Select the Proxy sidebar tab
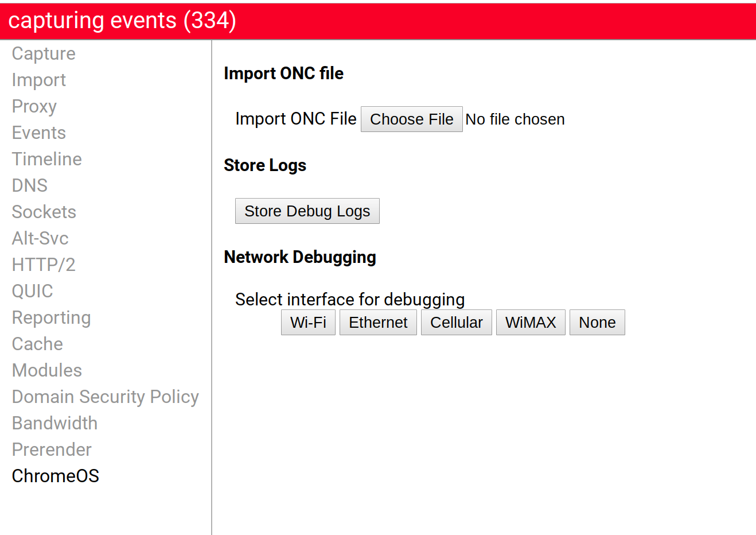756x535 pixels. (34, 106)
